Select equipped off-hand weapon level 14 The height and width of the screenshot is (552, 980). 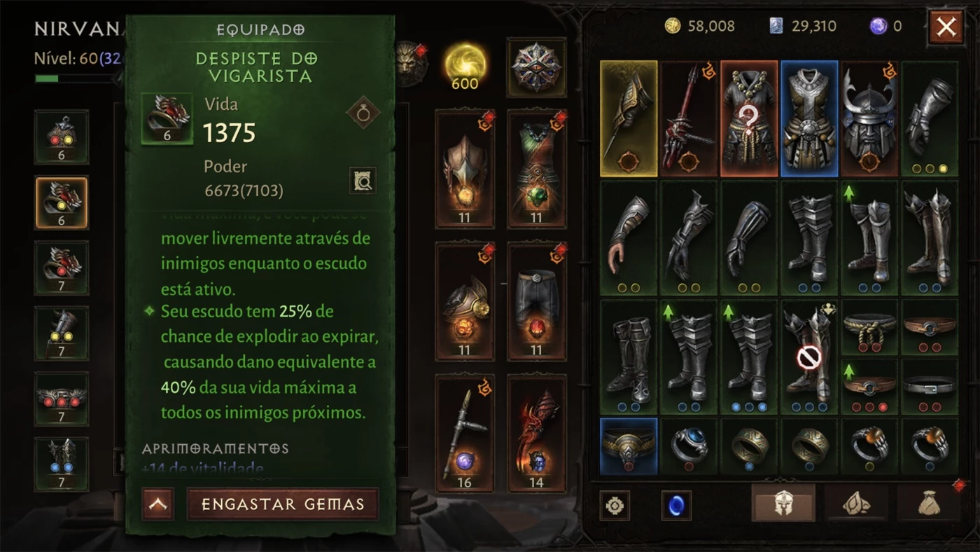536,434
